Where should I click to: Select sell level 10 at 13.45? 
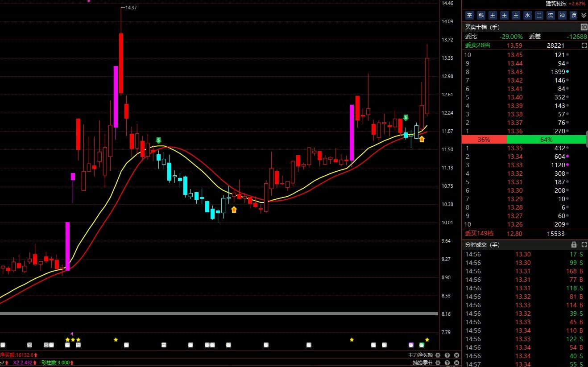tap(525, 55)
